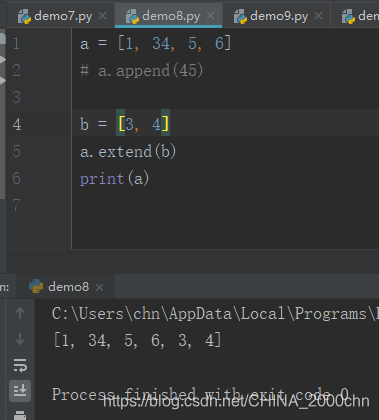Close the demo9.py tab
The height and width of the screenshot is (420, 379).
tap(318, 16)
